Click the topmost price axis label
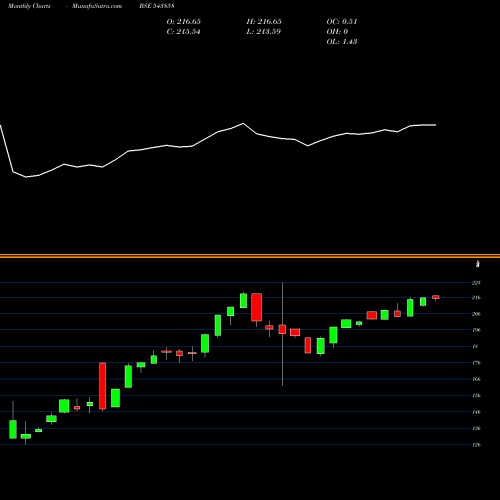Viewport: 500px width, 500px height. pyautogui.click(x=476, y=283)
